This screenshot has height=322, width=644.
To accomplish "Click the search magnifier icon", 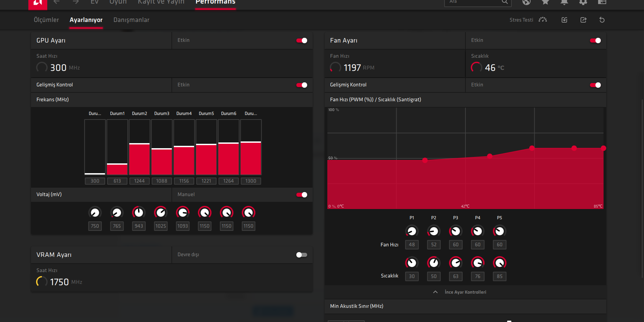I will (x=505, y=2).
